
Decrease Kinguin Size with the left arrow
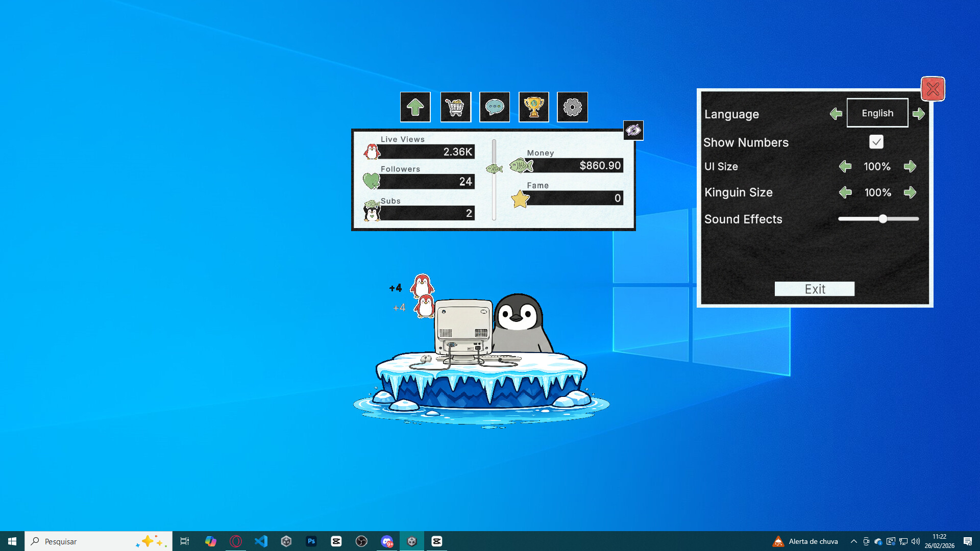click(845, 192)
